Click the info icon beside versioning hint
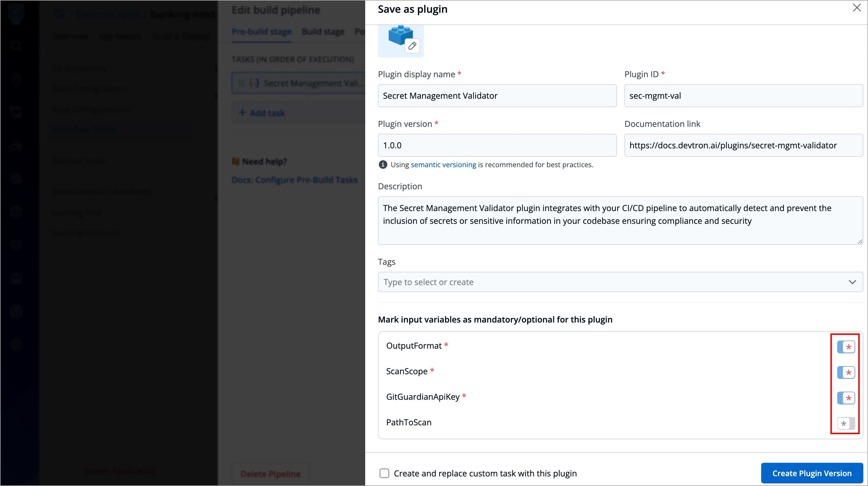 click(x=383, y=165)
